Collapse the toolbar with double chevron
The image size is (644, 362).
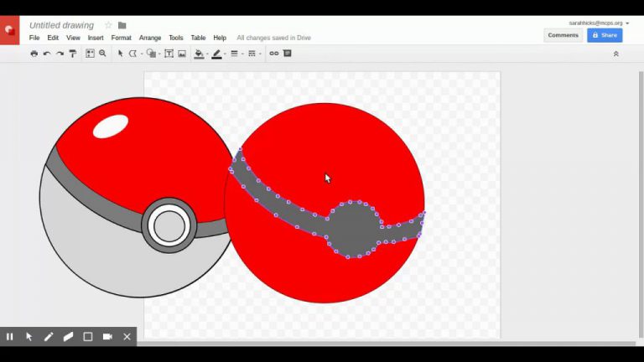click(616, 54)
